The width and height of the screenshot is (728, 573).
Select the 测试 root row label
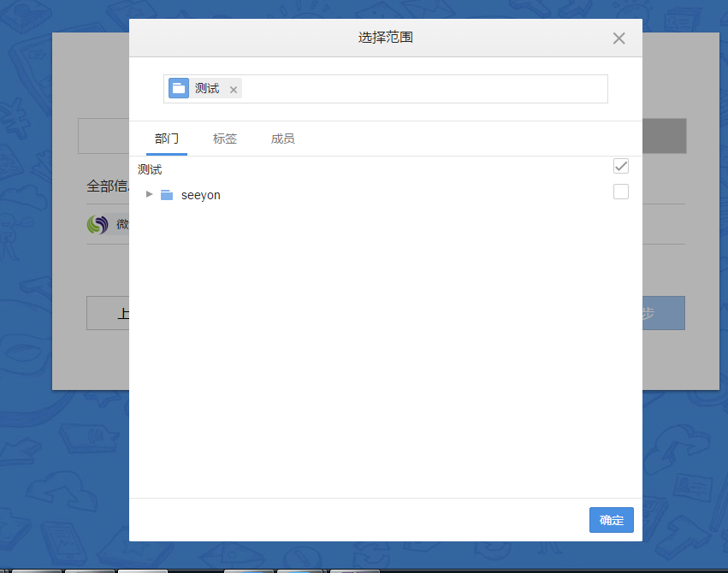pyautogui.click(x=150, y=169)
